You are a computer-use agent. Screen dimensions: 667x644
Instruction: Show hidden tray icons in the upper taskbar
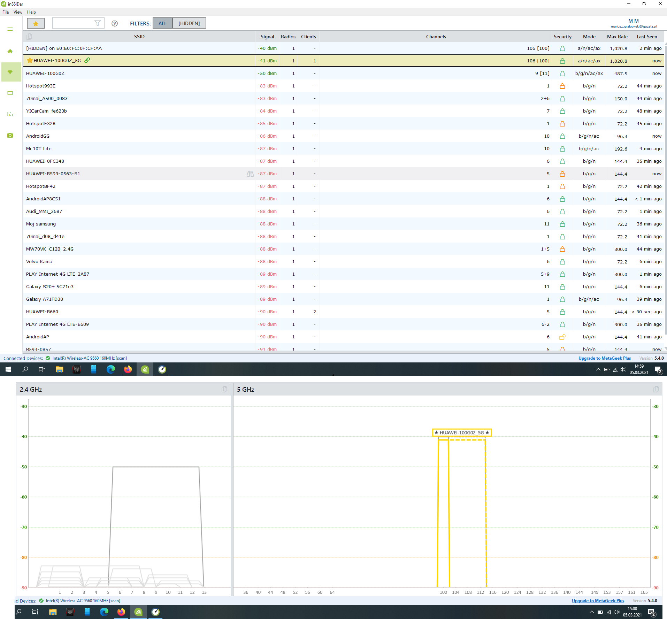click(x=598, y=369)
